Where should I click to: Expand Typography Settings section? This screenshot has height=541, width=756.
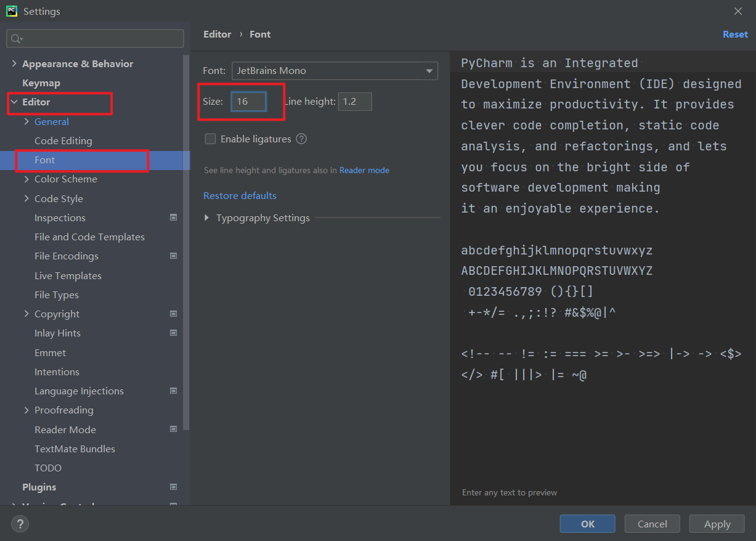tap(207, 218)
